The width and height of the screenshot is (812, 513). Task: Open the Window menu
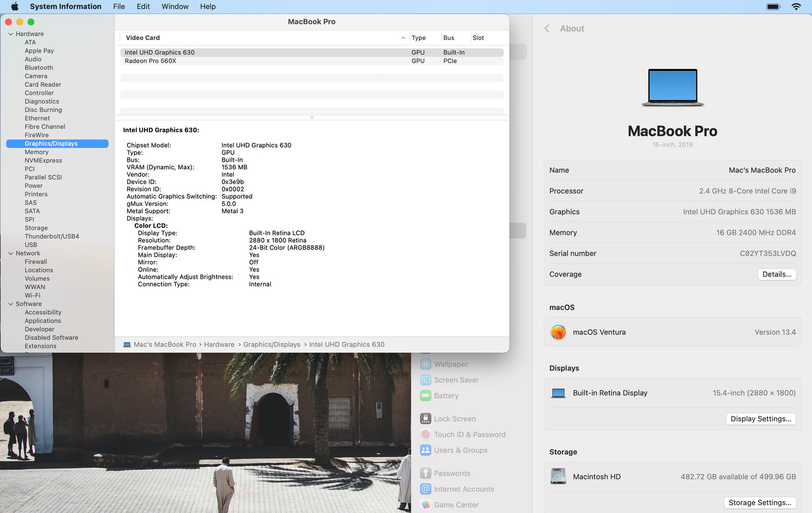175,7
